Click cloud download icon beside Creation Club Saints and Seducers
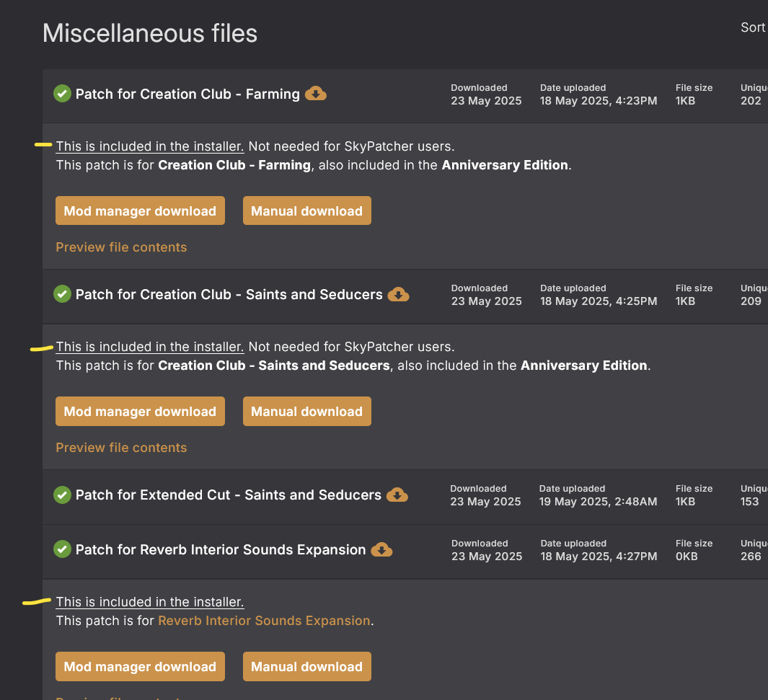The width and height of the screenshot is (768, 700). [x=398, y=294]
